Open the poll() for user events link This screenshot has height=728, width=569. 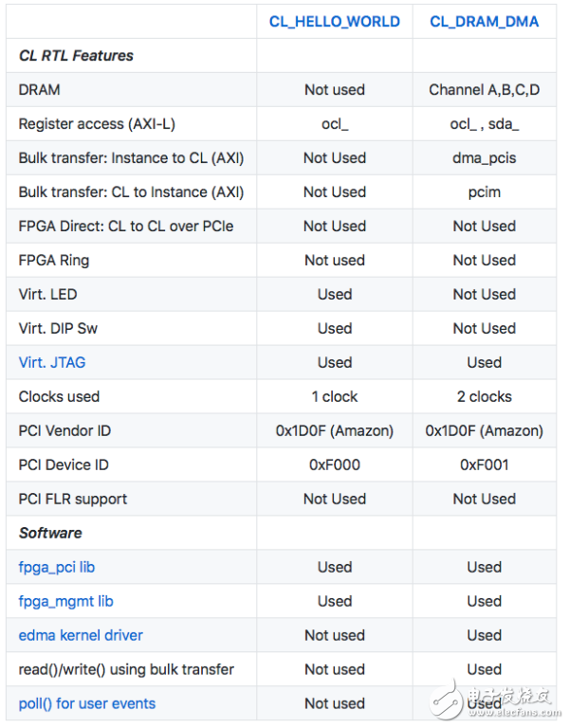pyautogui.click(x=87, y=703)
